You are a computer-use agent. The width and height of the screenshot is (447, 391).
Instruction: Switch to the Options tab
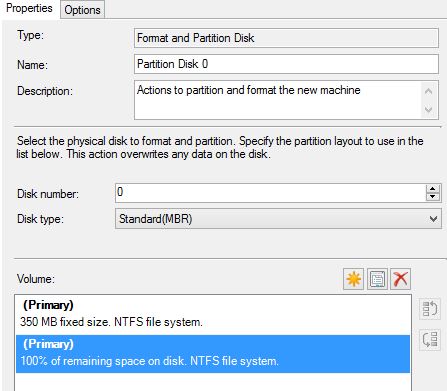[82, 10]
